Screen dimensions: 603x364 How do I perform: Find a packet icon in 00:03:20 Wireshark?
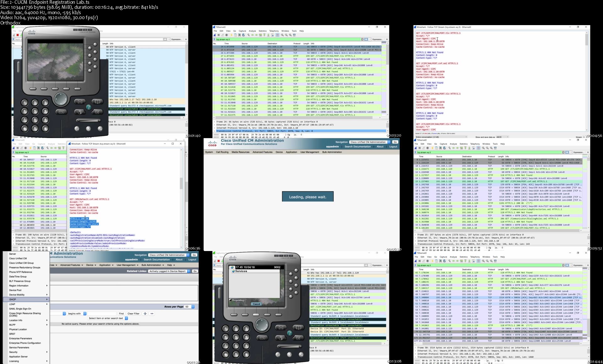pyautogui.click(x=248, y=35)
